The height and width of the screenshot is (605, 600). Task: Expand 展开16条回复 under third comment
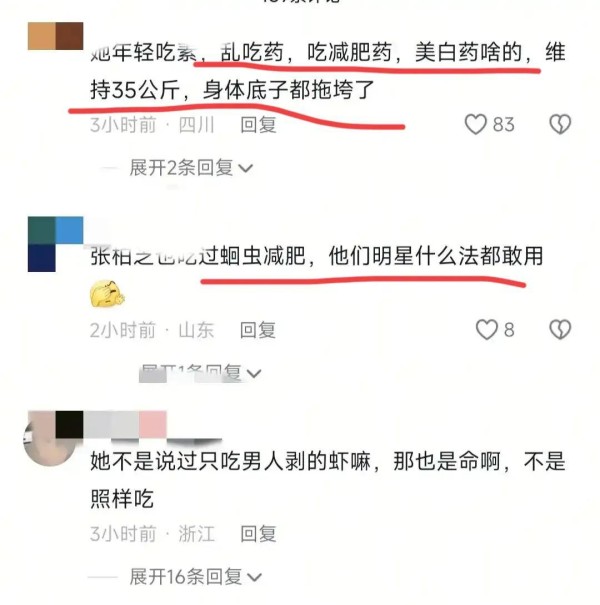tap(196, 577)
